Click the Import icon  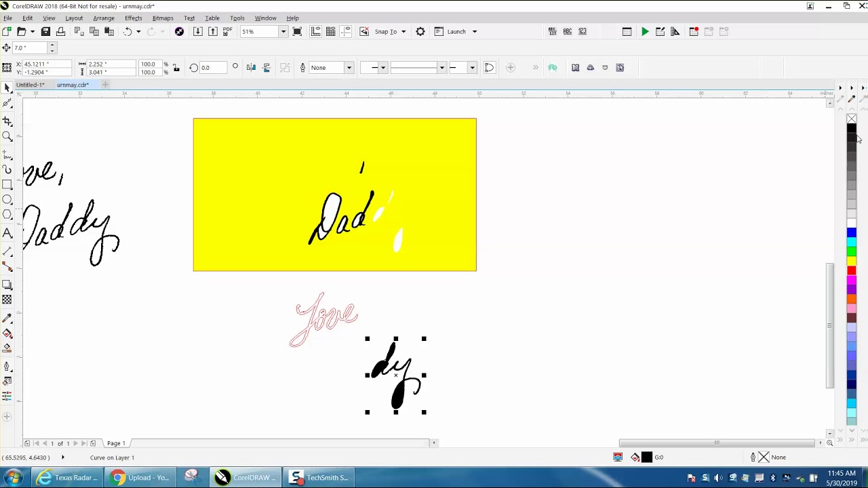[x=197, y=31]
